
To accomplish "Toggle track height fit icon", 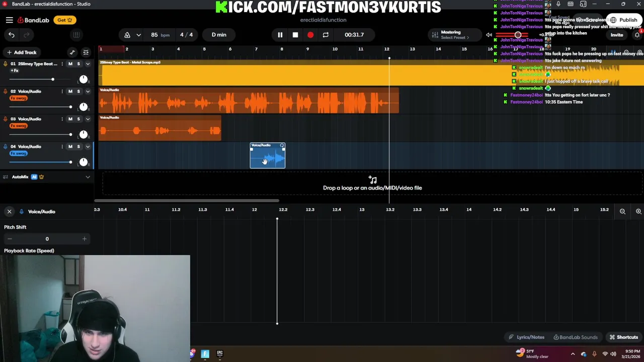I will (x=86, y=52).
